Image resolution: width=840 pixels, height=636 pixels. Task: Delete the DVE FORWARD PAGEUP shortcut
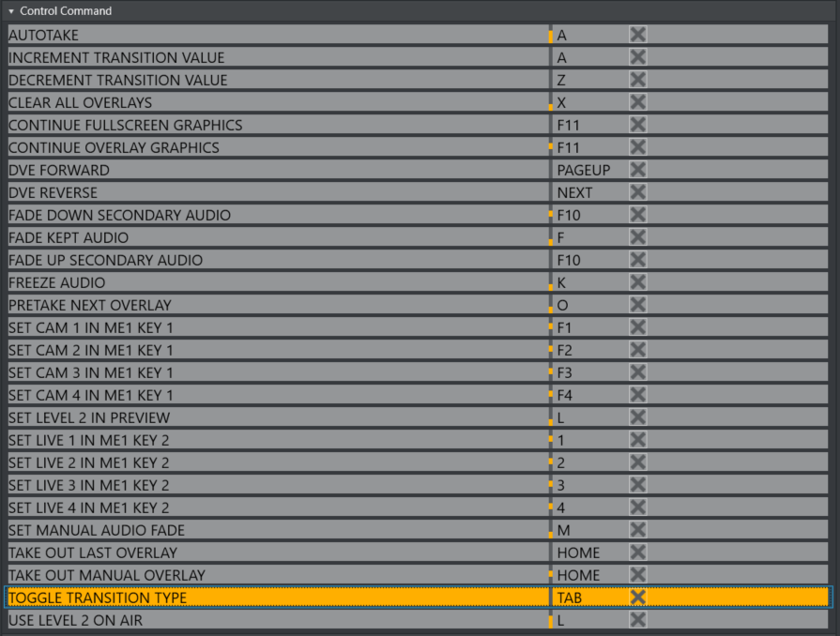click(637, 170)
